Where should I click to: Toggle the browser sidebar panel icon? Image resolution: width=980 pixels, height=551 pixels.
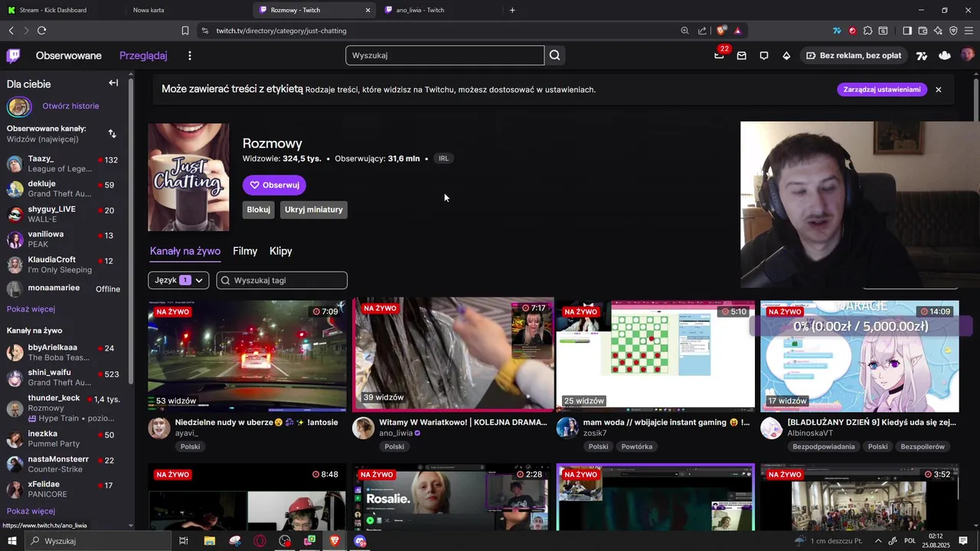click(x=907, y=31)
